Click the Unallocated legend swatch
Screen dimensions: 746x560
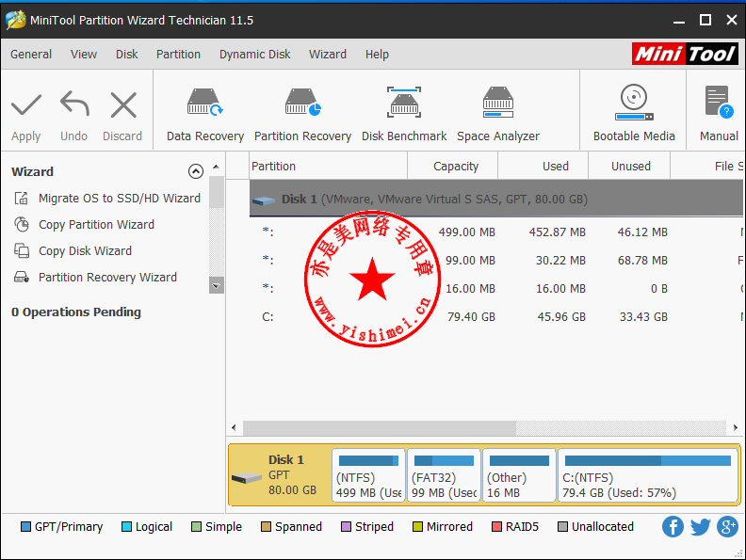[x=562, y=527]
